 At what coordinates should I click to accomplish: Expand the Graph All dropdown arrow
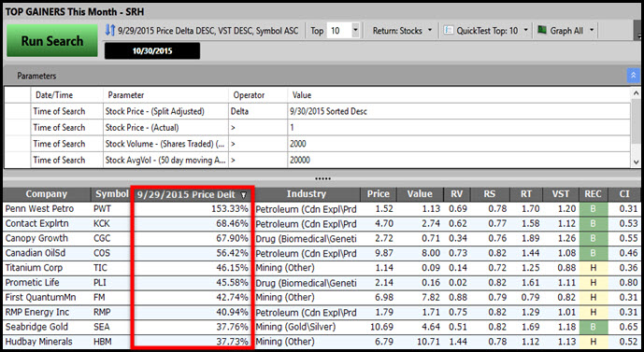tap(592, 30)
